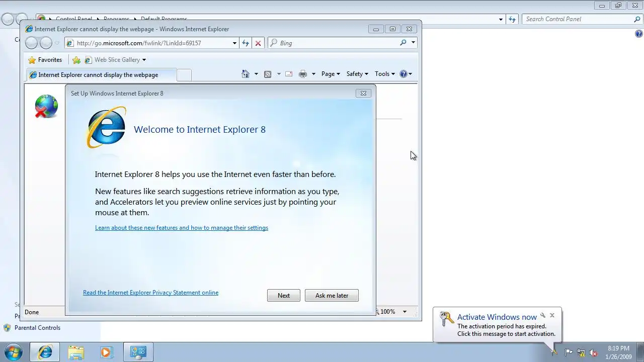Screen dimensions: 644x362
Task: Open the Action Center flag tray icon
Action: tap(569, 352)
